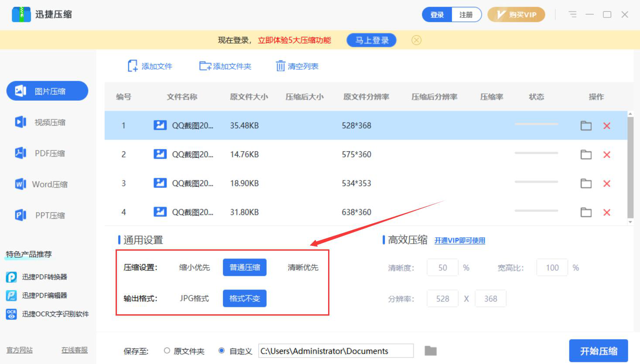Browse save location folder icon
This screenshot has width=640, height=364.
pyautogui.click(x=431, y=350)
